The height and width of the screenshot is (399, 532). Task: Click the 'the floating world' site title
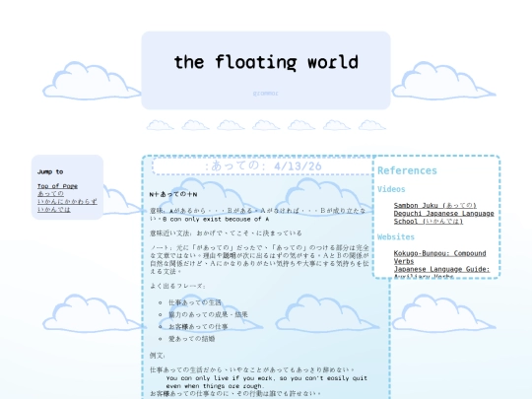pyautogui.click(x=266, y=62)
